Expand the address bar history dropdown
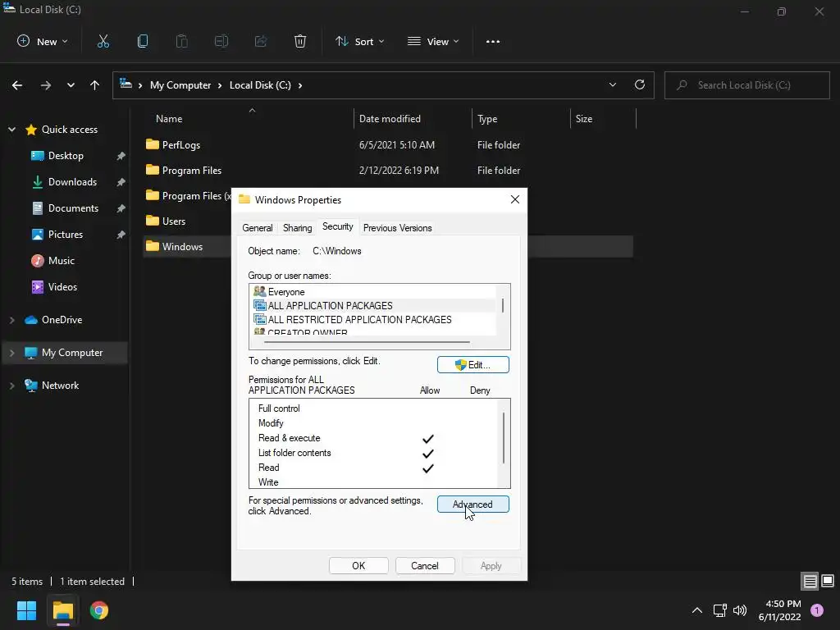This screenshot has width=840, height=630. tap(612, 84)
